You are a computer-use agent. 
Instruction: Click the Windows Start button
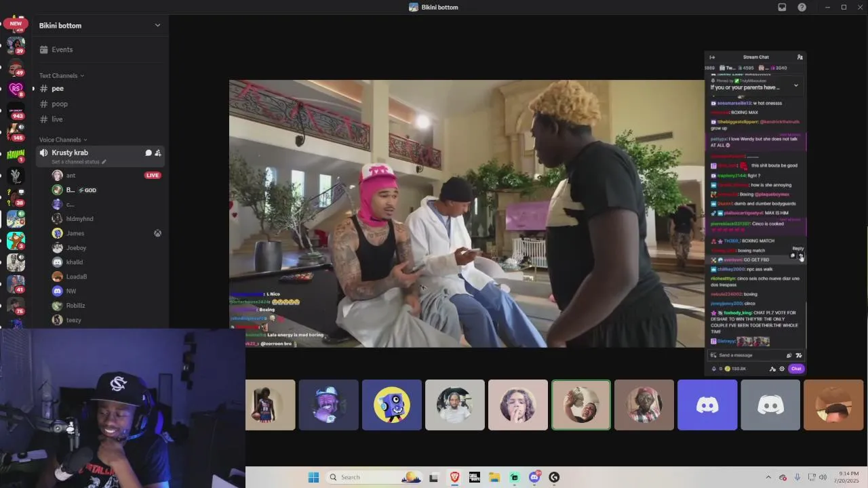click(313, 477)
